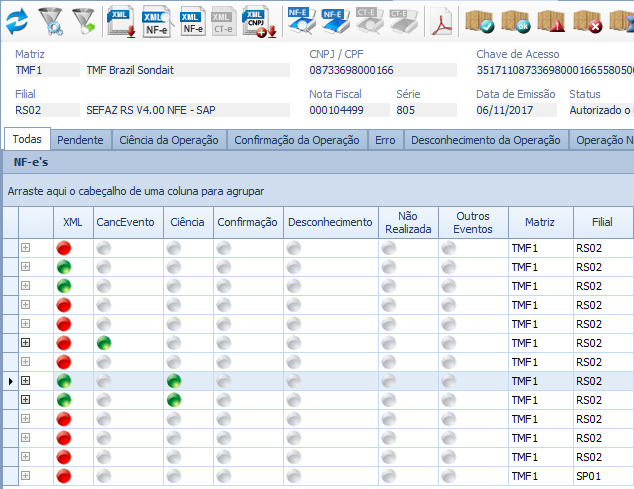Select the Erro tab
The height and width of the screenshot is (489, 634).
click(384, 140)
